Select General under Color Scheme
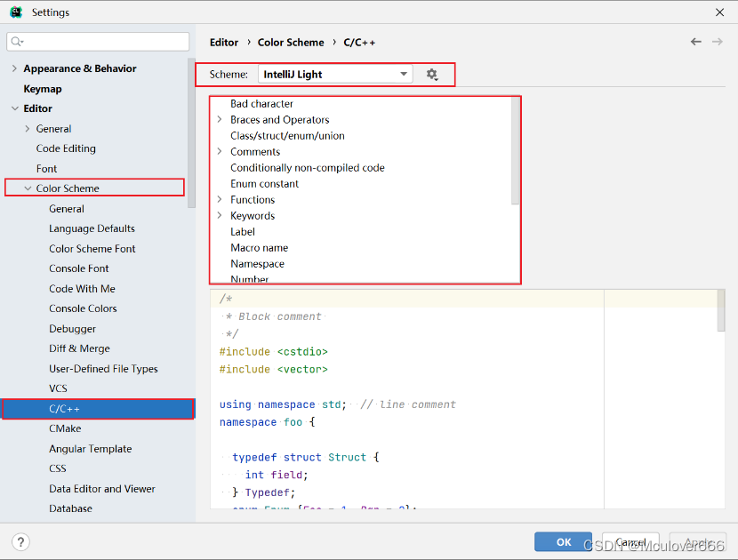The height and width of the screenshot is (560, 738). 67,209
